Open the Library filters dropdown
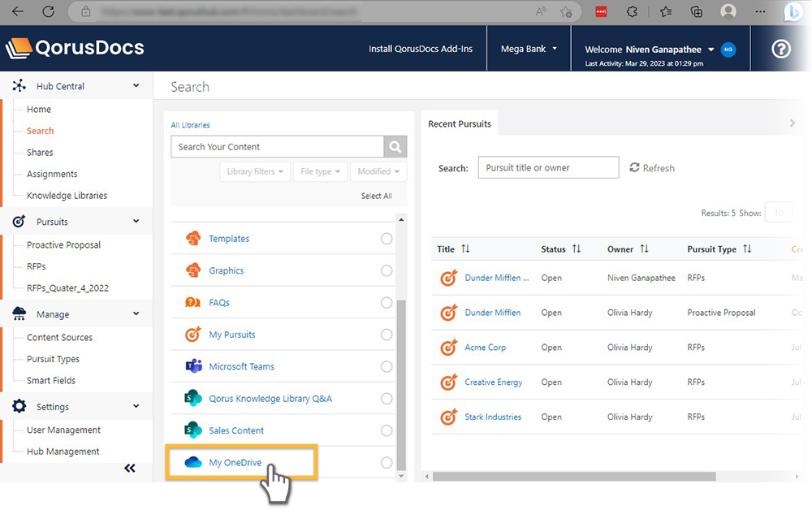Viewport: 812px width, 510px height. (x=255, y=171)
